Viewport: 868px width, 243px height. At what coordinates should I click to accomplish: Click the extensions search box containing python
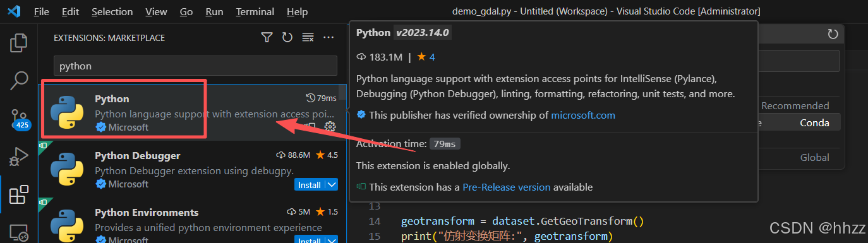(195, 66)
